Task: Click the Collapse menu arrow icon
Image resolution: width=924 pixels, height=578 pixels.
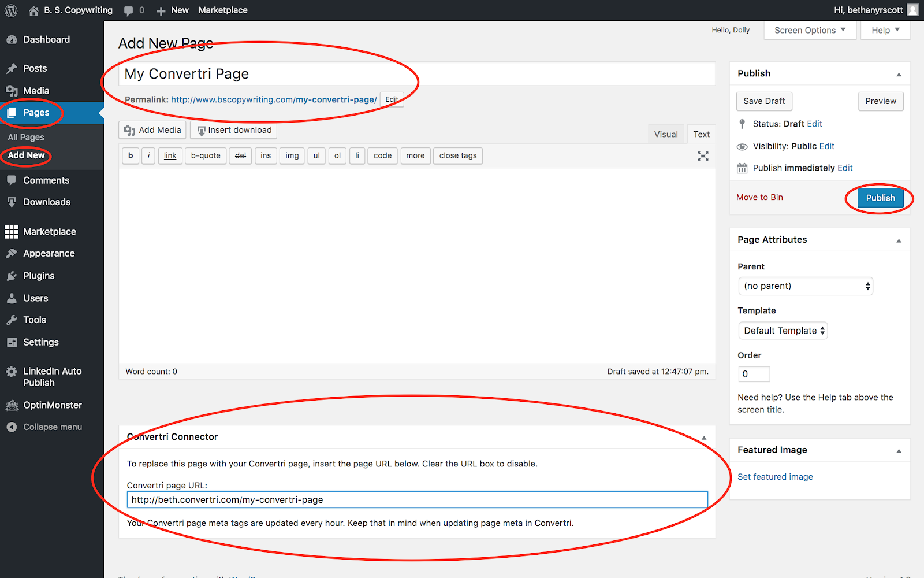Action: (12, 427)
